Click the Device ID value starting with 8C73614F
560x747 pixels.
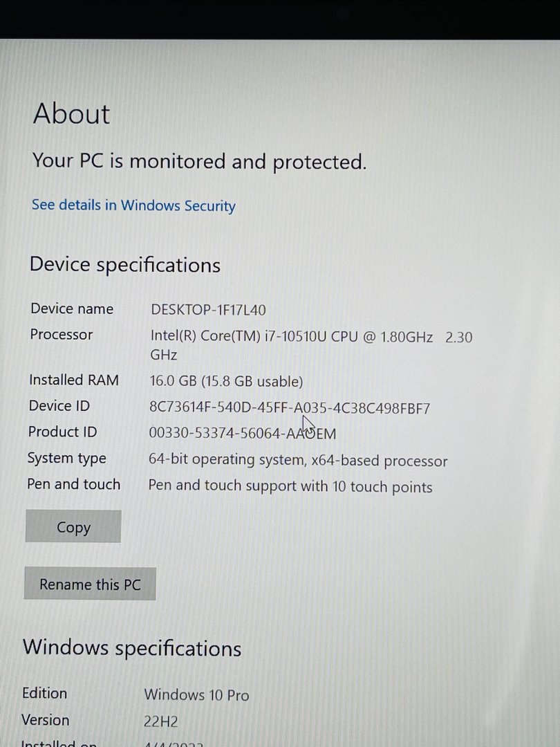pyautogui.click(x=289, y=408)
